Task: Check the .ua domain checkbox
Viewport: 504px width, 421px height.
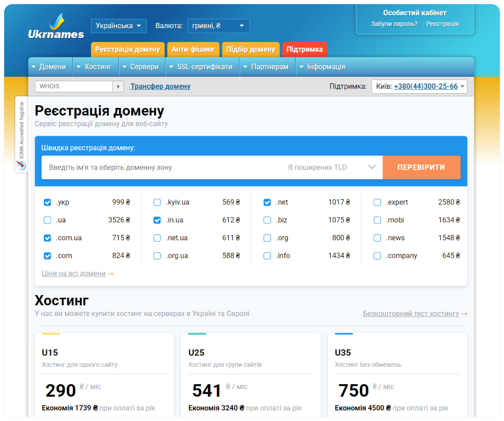Action: click(48, 220)
